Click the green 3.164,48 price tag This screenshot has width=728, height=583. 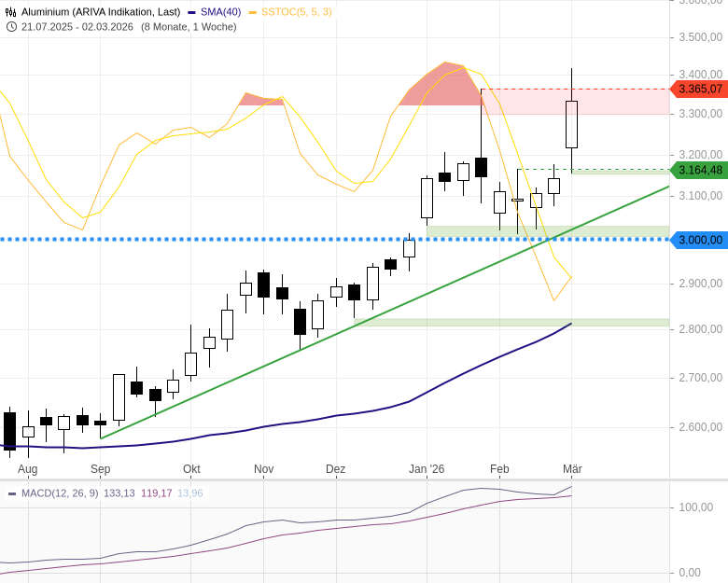pyautogui.click(x=699, y=170)
